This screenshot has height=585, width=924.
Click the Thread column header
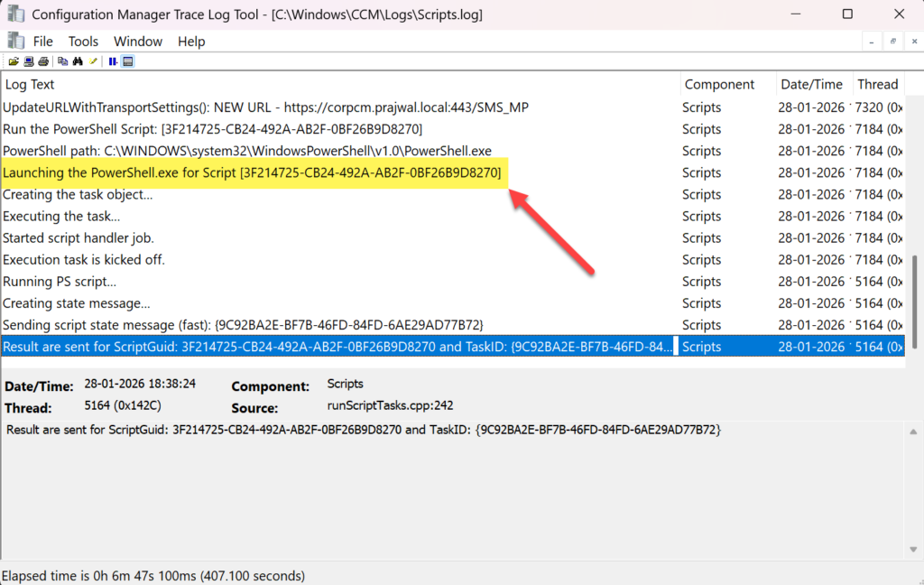point(879,84)
